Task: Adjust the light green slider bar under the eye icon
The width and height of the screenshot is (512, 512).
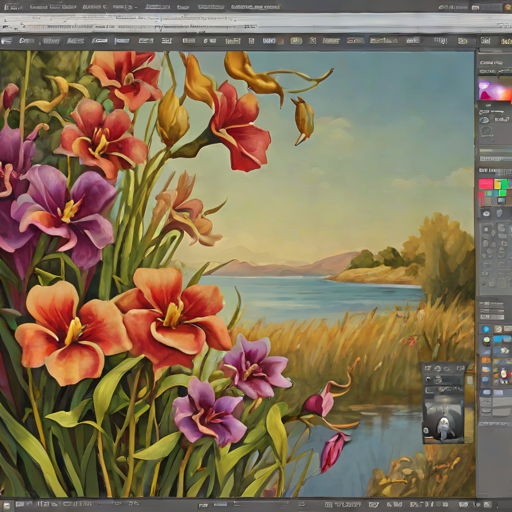Action: point(495,151)
